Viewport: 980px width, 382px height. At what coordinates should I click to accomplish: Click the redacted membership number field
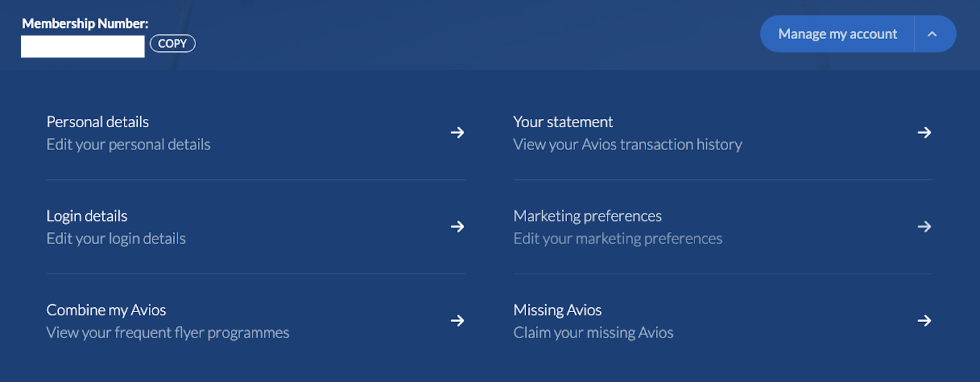[x=82, y=43]
